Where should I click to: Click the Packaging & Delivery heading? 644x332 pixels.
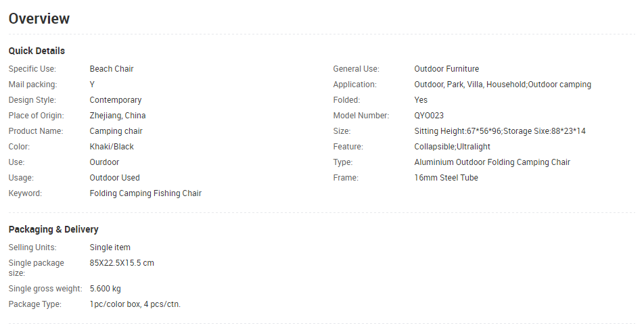[53, 230]
